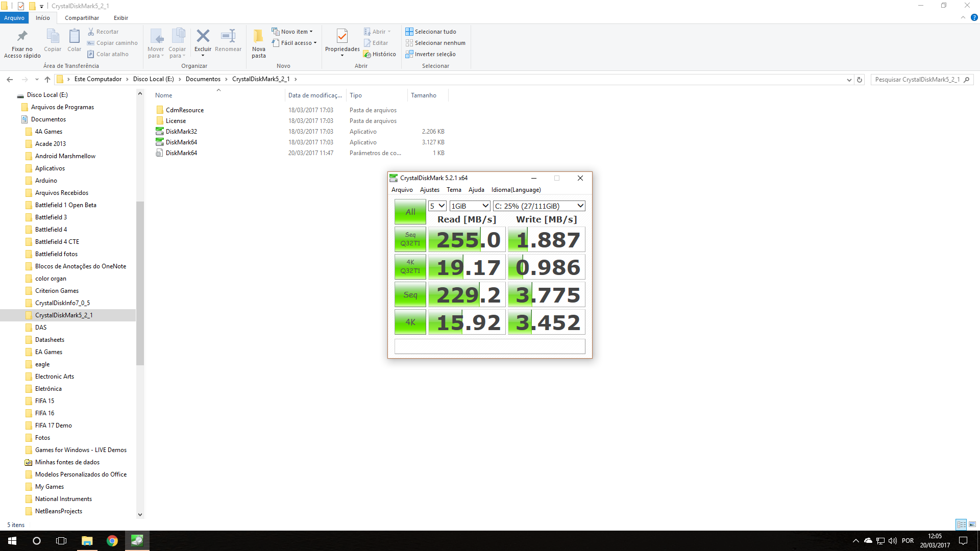The image size is (980, 551).
Task: Open the DiskMark32 application file
Action: pyautogui.click(x=181, y=132)
